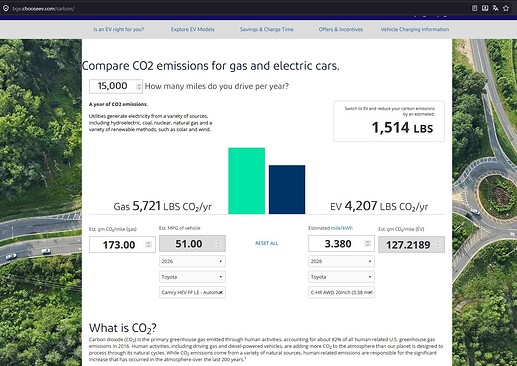Click the gas gm CO2/mile field 173.00
Image resolution: width=517 pixels, height=366 pixels.
pos(122,245)
